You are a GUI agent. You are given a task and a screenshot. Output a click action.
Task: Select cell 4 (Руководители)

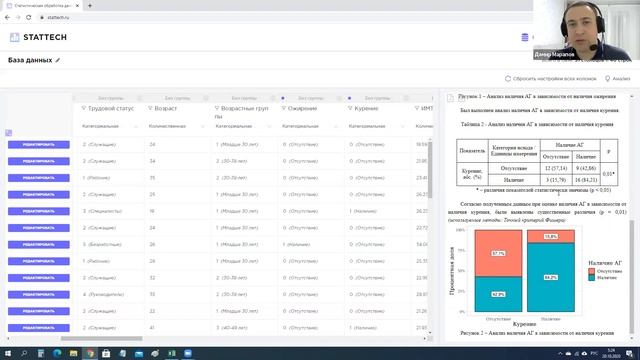tap(111, 294)
